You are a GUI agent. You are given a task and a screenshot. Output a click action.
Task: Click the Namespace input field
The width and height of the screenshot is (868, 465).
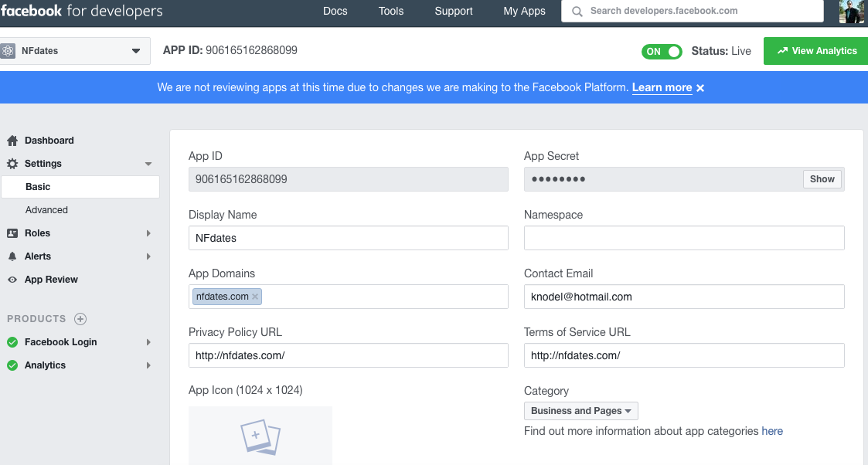[x=684, y=238]
